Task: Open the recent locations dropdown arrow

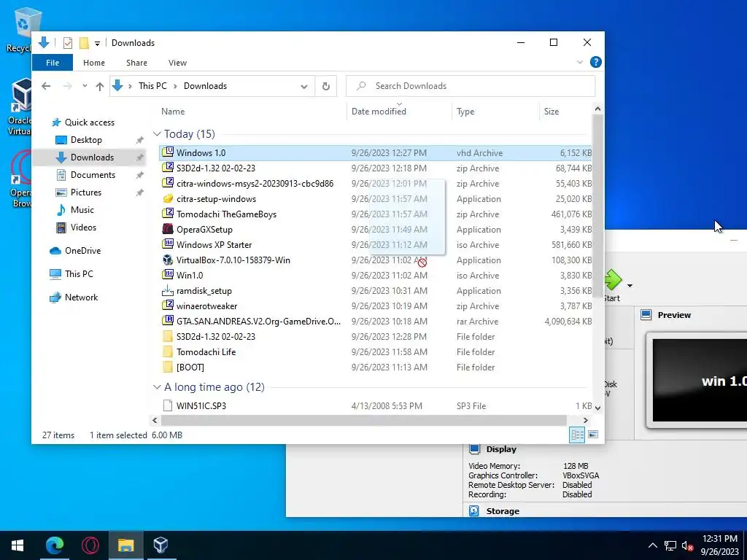Action: 85,86
